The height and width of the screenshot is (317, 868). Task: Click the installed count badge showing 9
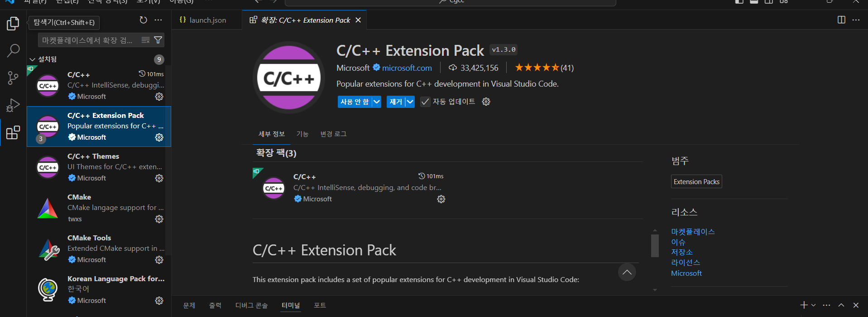click(159, 59)
